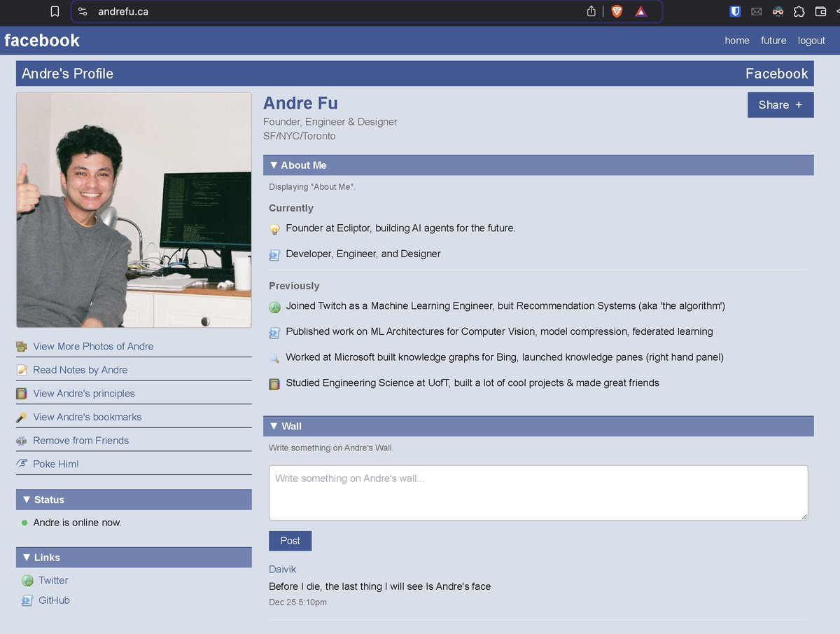840x634 pixels.
Task: Click the Post button
Action: 290,541
